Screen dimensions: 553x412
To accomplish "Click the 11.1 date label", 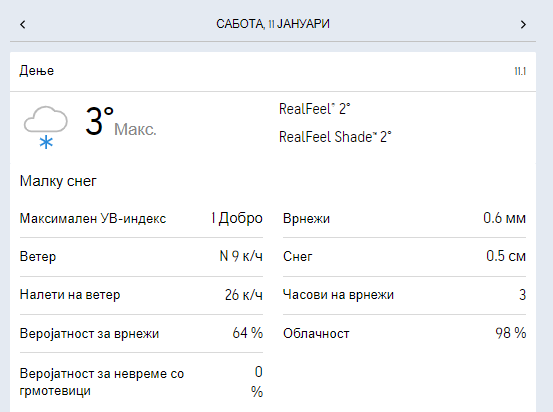I will pyautogui.click(x=520, y=71).
